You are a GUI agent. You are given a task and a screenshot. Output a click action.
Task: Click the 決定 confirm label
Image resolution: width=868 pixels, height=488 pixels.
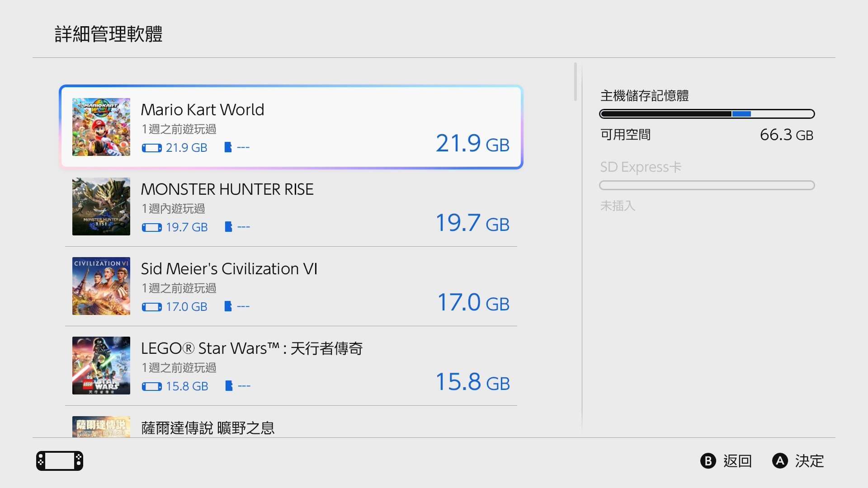coord(809,461)
